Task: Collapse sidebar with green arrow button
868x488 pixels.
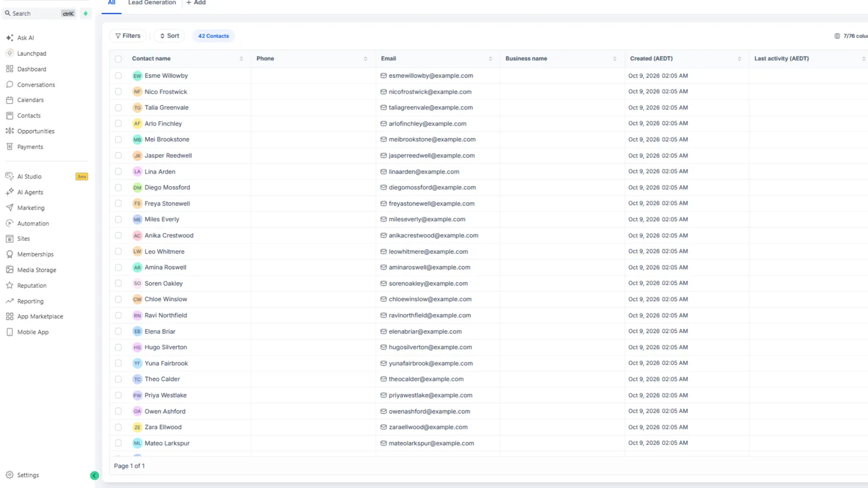Action: [x=94, y=476]
